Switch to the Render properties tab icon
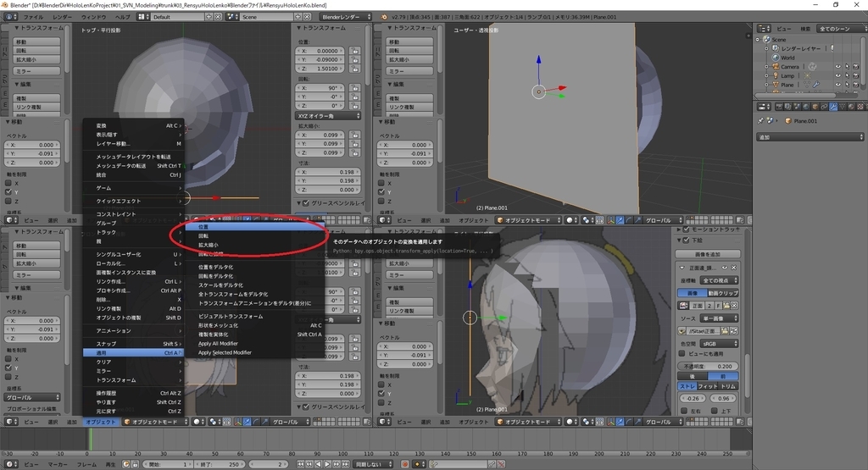Screen dimensions: 868x470 click(780, 106)
